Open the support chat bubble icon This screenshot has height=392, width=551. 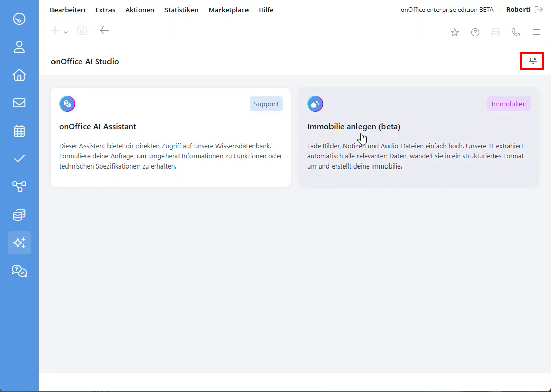coord(19,271)
